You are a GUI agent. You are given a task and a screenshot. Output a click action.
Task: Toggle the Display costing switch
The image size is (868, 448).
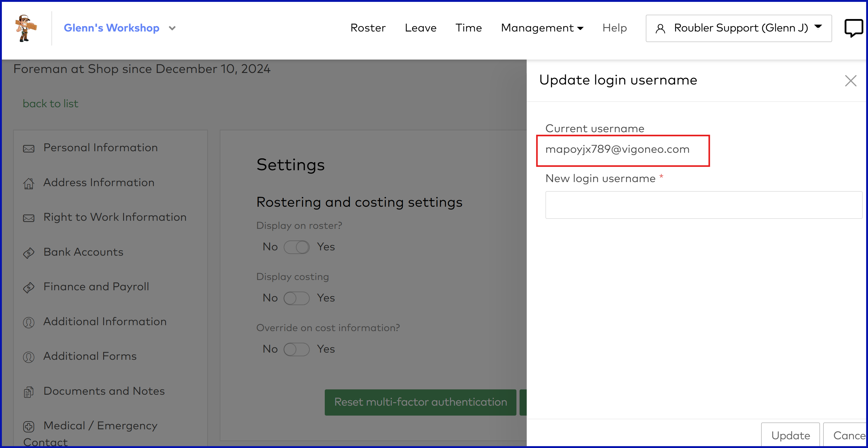[296, 298]
